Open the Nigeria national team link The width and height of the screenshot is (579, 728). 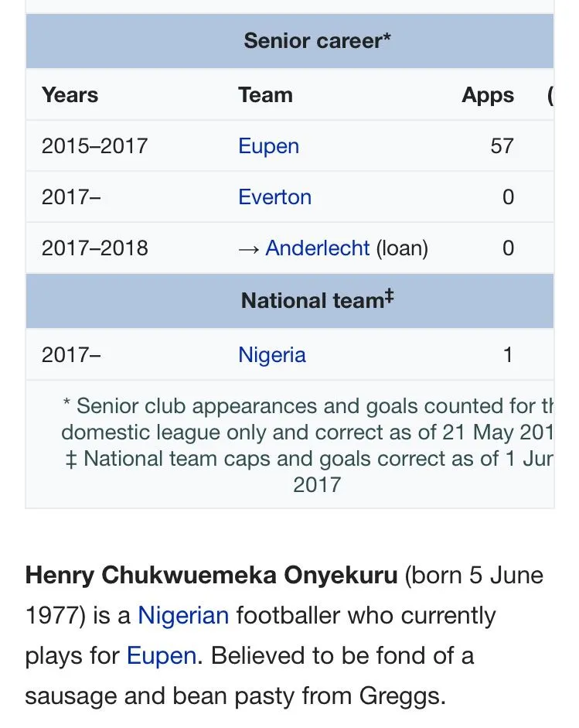pos(272,355)
